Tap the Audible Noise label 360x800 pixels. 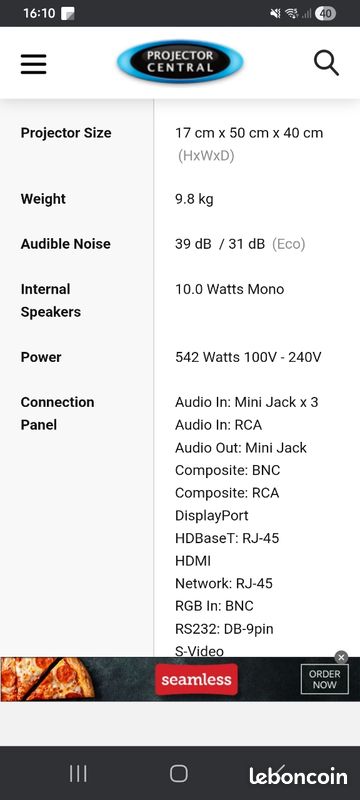click(65, 244)
